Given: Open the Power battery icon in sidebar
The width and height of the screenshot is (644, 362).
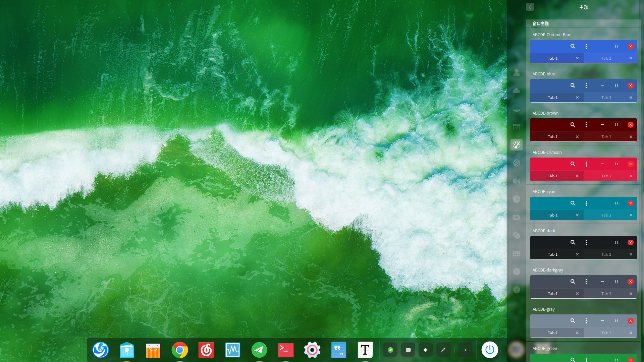Looking at the screenshot, I should tap(517, 217).
